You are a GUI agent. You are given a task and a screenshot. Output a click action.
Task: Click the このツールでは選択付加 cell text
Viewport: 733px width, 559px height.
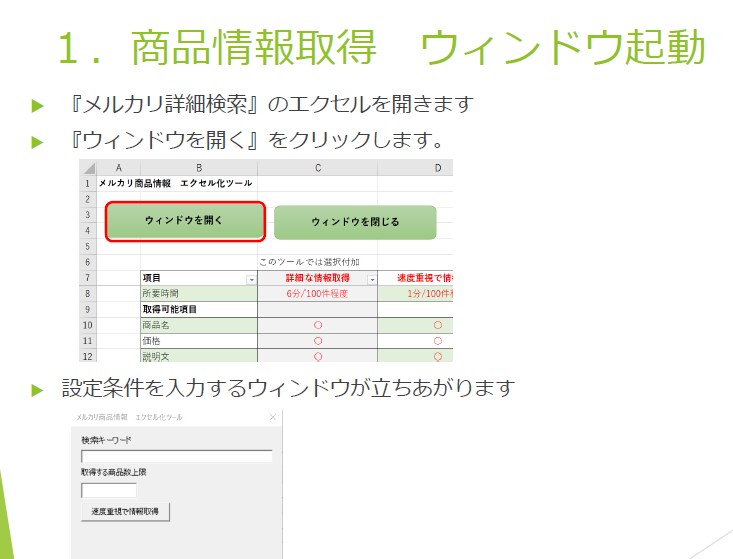[x=309, y=262]
